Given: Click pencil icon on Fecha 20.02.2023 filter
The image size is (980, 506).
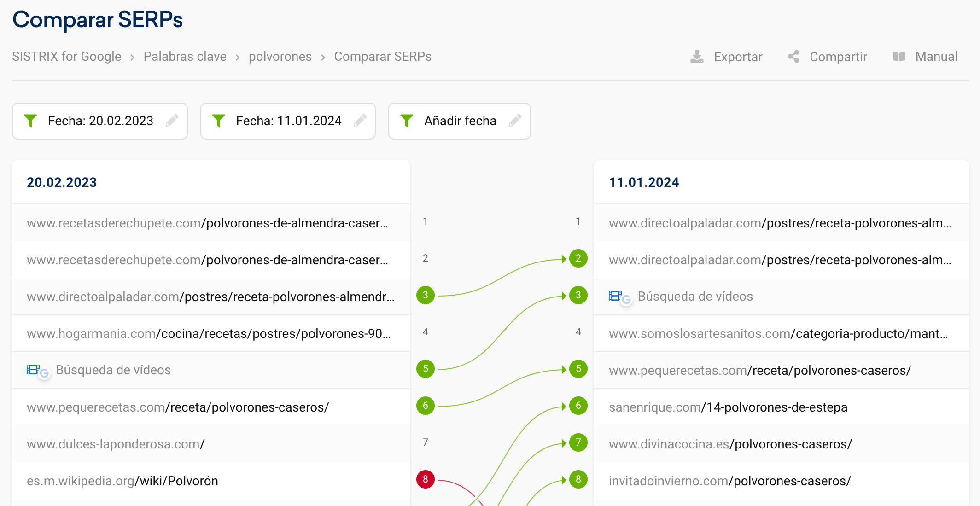Looking at the screenshot, I should pyautogui.click(x=172, y=121).
